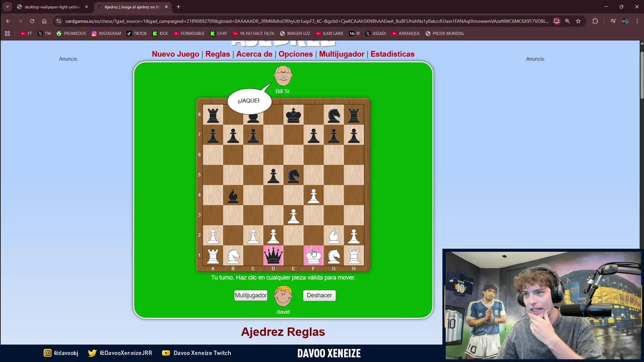Open the ARRANQUE bookmark
This screenshot has width=644, height=362.
(x=406, y=34)
